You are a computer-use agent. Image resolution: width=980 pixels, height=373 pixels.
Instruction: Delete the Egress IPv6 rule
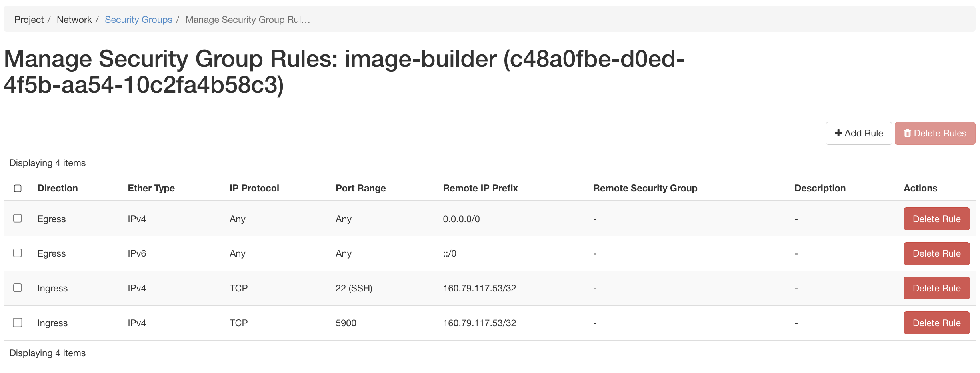pos(936,253)
